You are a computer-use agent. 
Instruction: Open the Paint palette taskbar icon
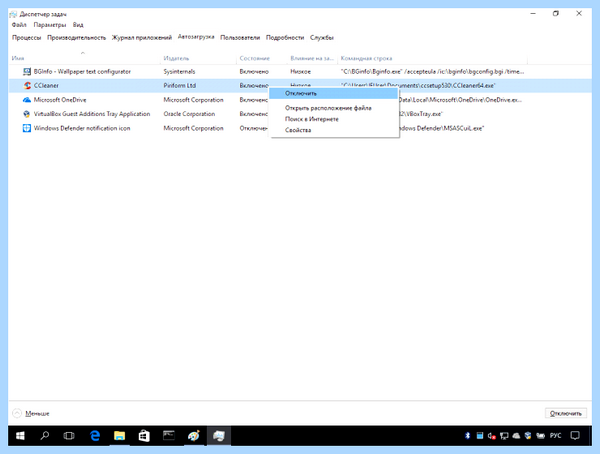[x=194, y=436]
